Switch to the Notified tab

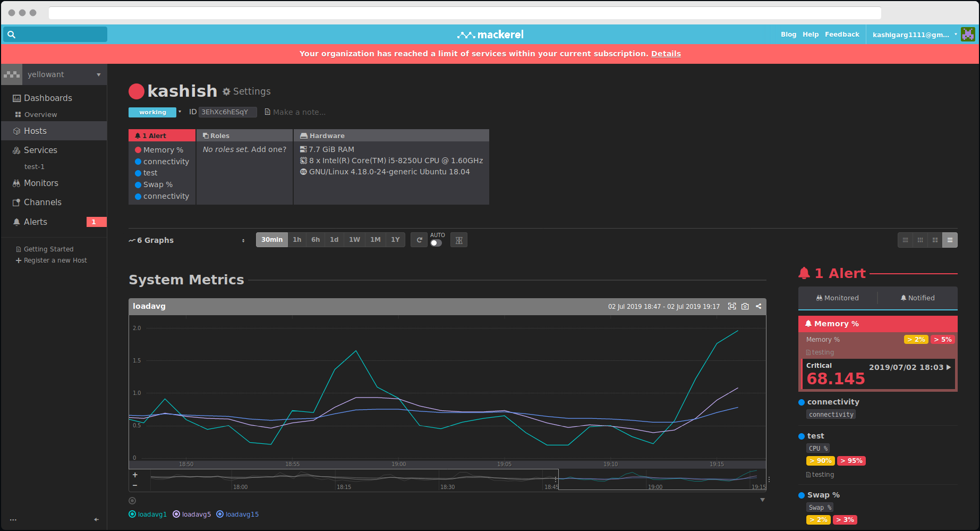[917, 298]
